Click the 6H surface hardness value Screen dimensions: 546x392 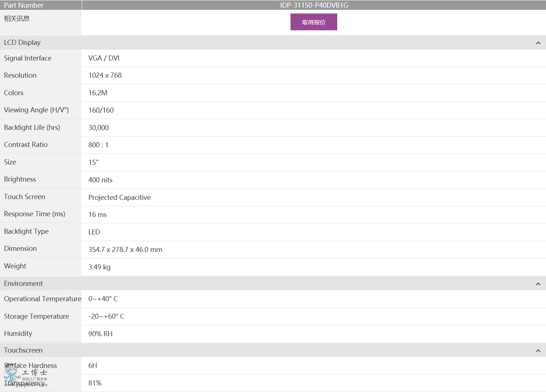[93, 366]
